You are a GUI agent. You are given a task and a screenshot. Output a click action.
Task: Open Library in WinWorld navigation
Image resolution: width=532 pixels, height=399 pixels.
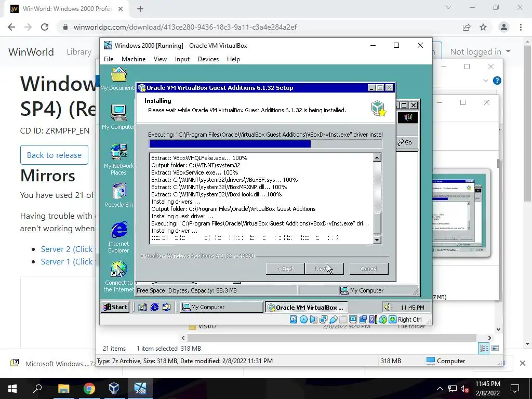[x=79, y=52]
